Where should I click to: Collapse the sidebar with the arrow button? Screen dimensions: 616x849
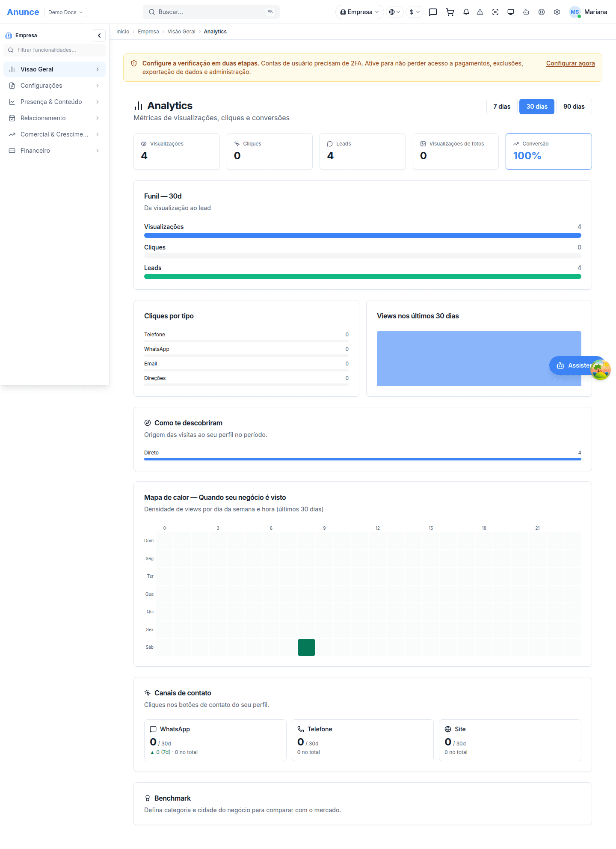pos(99,36)
